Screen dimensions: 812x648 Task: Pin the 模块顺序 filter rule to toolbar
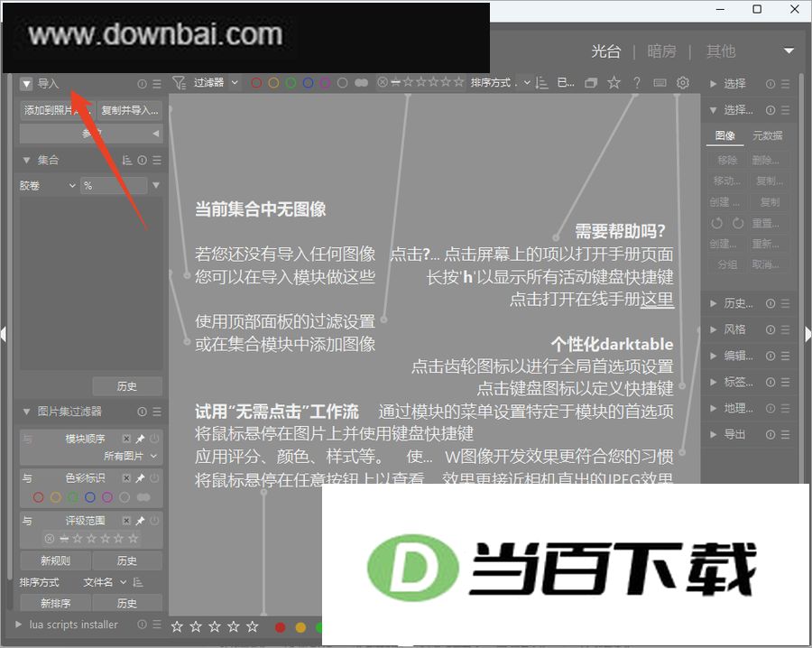pos(140,439)
